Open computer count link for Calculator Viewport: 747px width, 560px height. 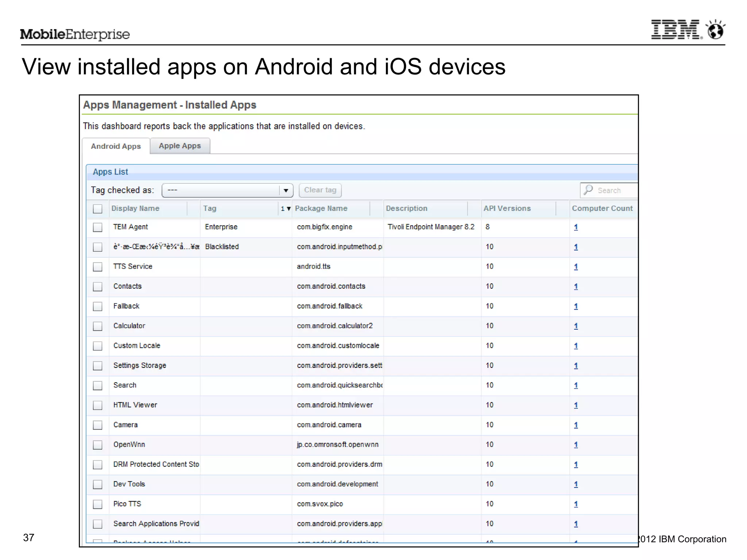click(576, 326)
